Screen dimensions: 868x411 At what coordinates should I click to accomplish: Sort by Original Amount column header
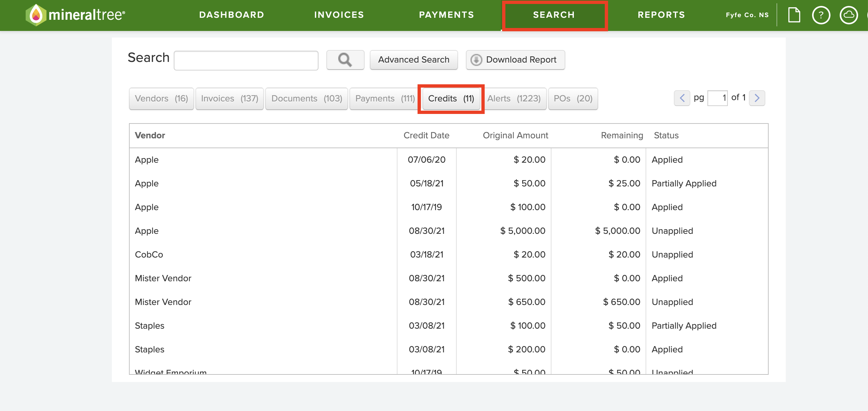(x=515, y=136)
